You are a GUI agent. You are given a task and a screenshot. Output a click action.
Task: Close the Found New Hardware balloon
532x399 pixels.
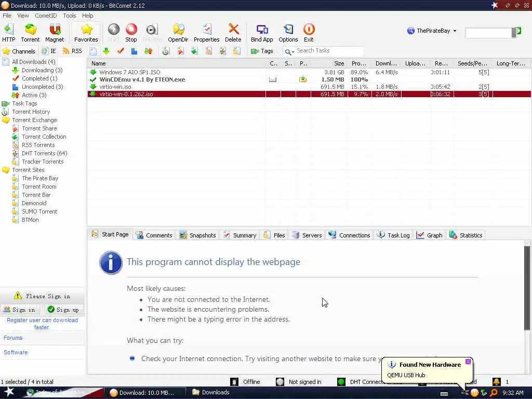coord(468,362)
